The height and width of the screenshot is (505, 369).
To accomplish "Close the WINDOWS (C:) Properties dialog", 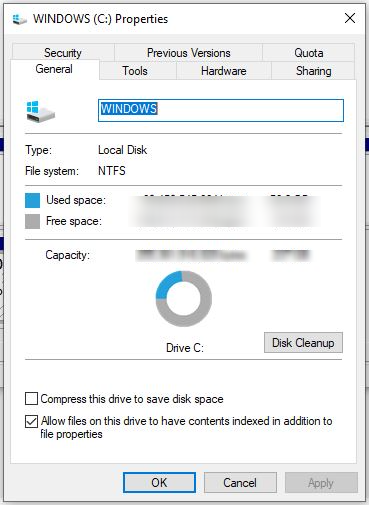I will 350,18.
